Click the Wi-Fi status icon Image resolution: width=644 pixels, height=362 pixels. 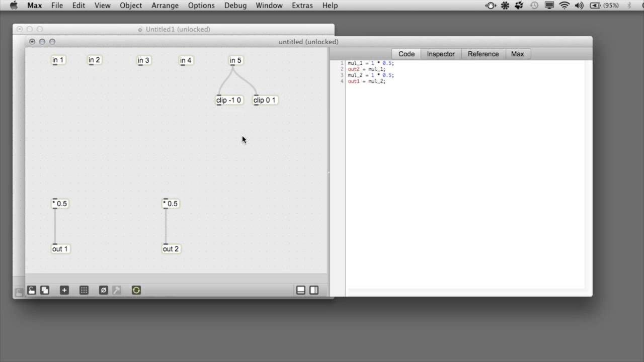coord(565,6)
